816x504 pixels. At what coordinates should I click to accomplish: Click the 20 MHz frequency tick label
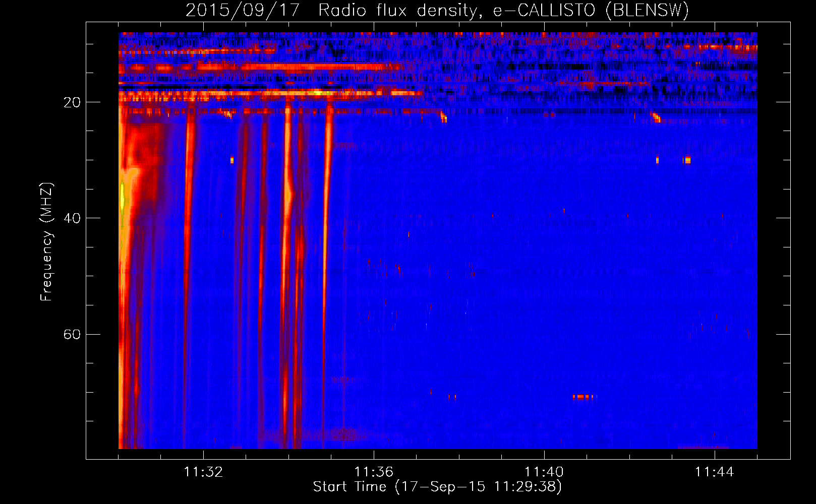pos(72,102)
